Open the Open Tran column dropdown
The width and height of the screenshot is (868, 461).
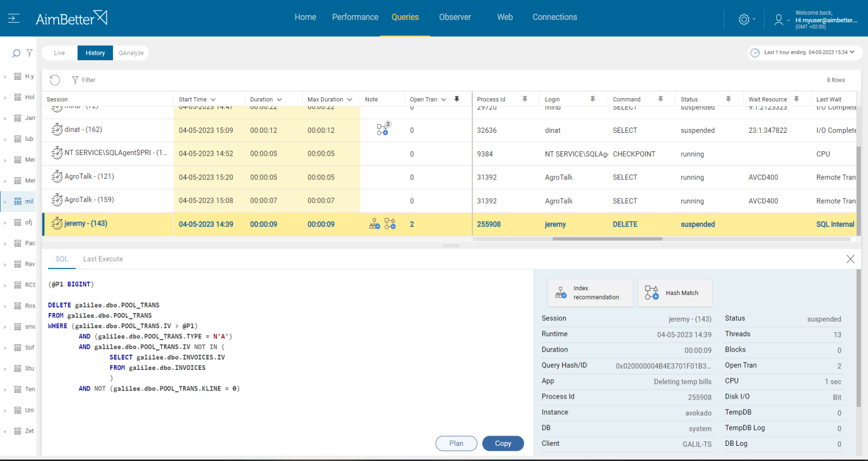click(x=444, y=100)
